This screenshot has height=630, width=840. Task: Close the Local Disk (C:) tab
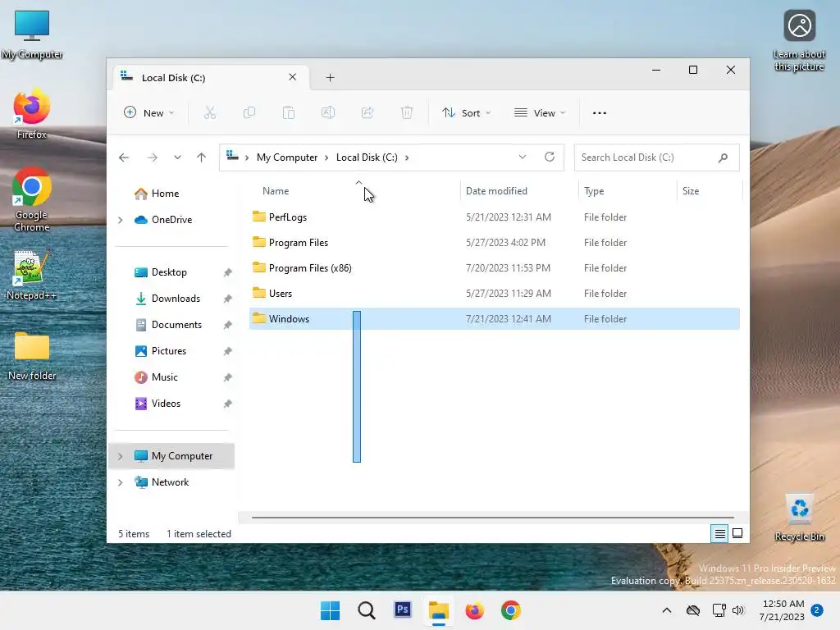point(293,77)
